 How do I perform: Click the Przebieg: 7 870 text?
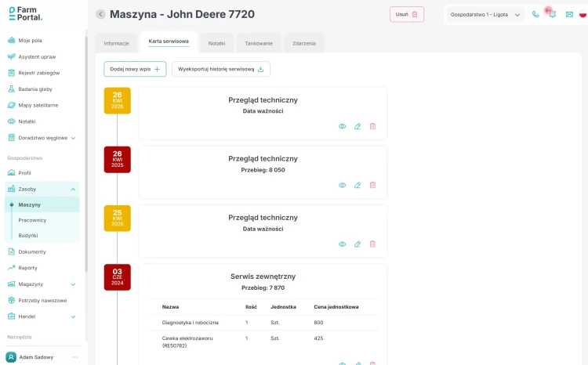[x=263, y=287]
